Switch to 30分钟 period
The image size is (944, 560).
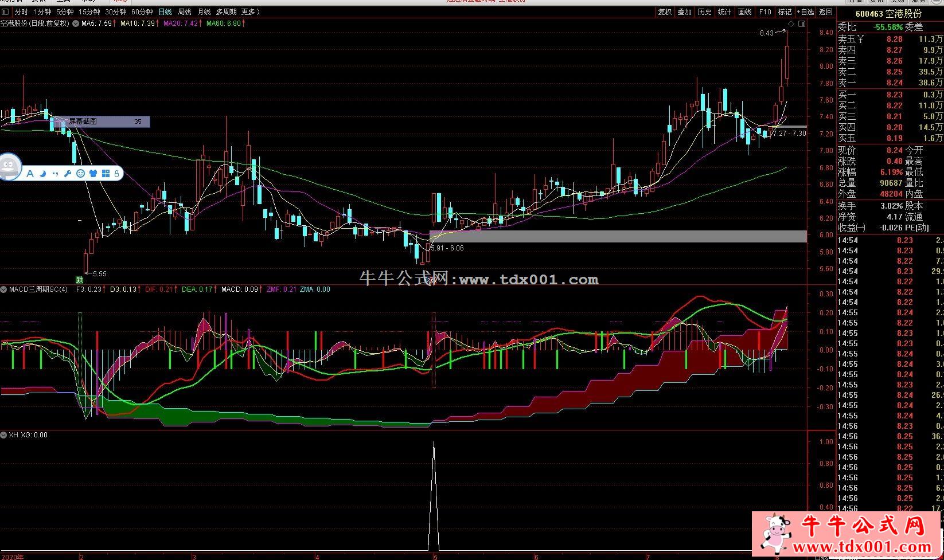click(x=116, y=11)
